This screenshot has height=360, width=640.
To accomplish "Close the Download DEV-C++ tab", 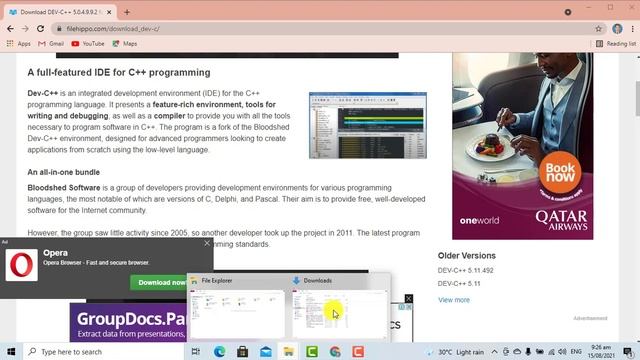I will coord(109,12).
